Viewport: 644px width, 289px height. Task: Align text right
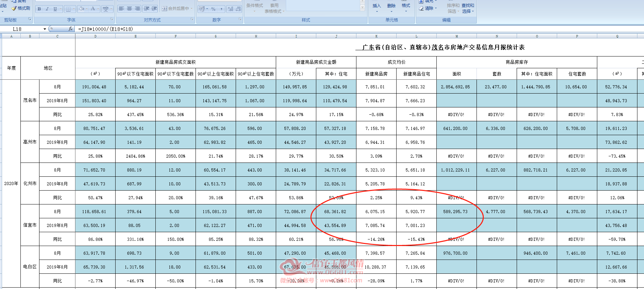point(137,9)
